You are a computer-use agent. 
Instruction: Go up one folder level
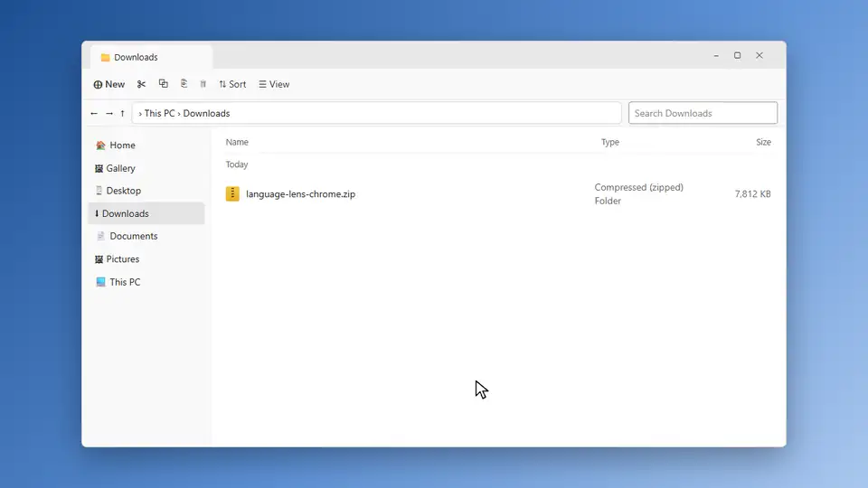(122, 114)
